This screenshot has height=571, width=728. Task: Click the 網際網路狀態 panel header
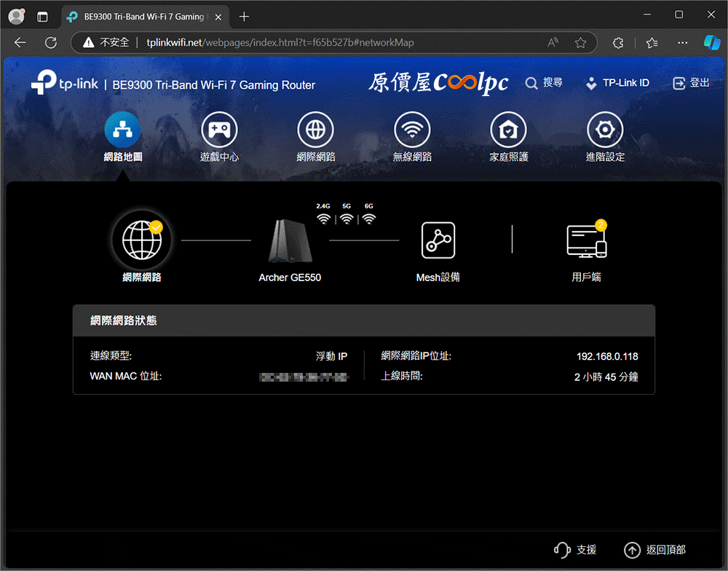[364, 320]
